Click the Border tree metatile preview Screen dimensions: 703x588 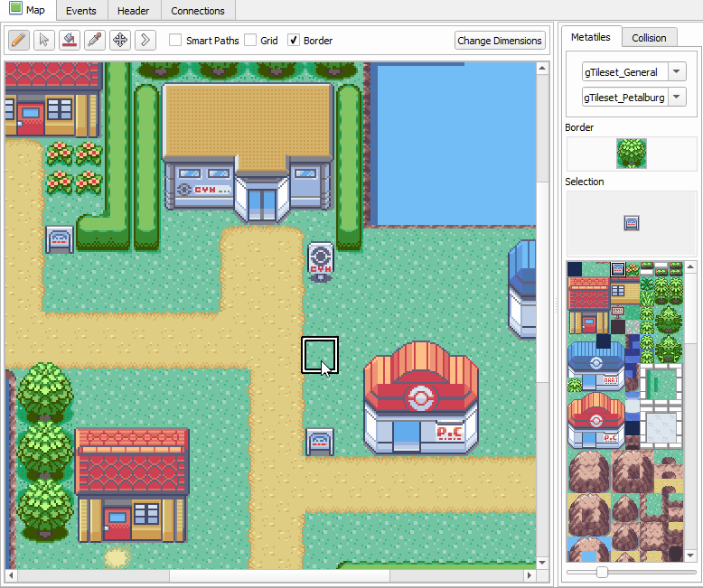click(x=631, y=153)
